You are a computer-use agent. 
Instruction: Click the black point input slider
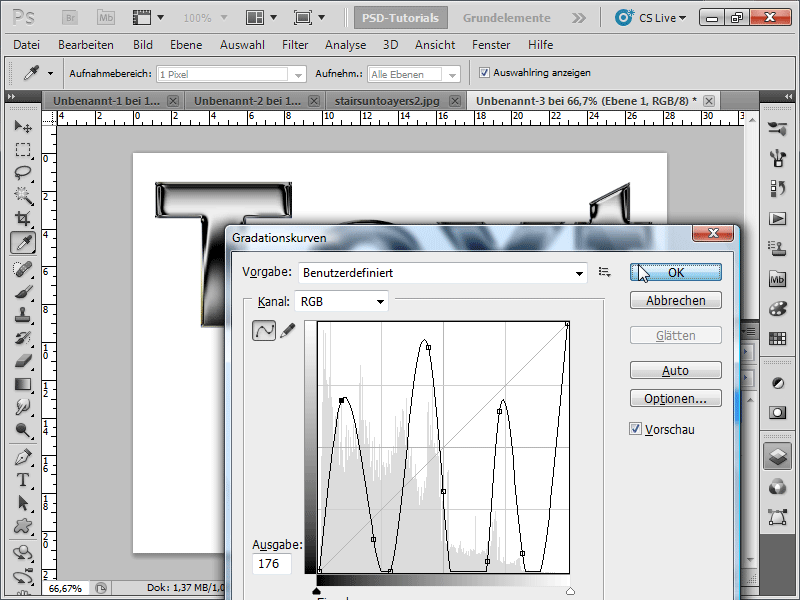pos(316,591)
